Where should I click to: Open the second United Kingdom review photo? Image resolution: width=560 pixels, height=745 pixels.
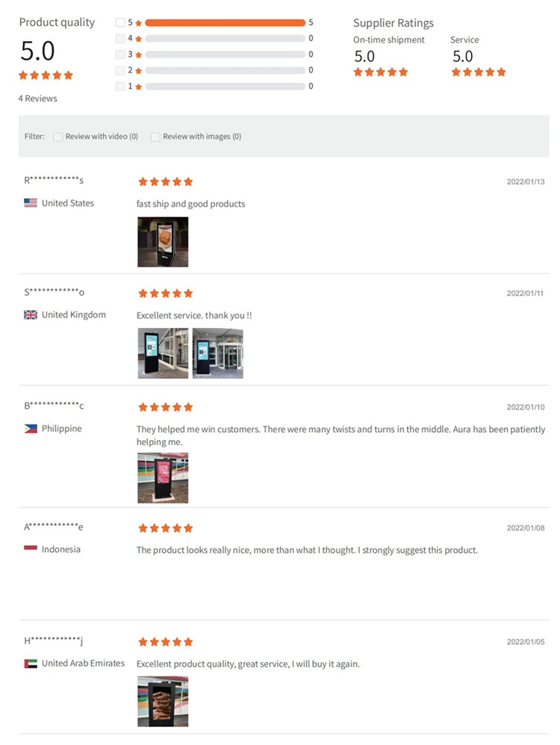217,353
